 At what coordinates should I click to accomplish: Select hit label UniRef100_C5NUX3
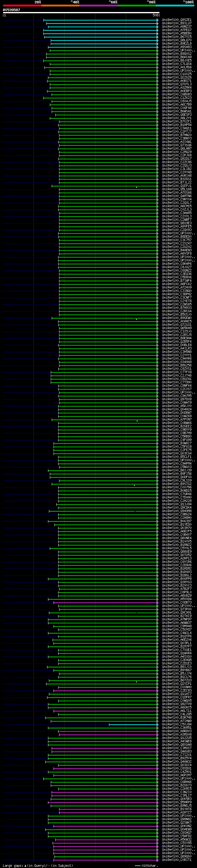[x=176, y=467]
